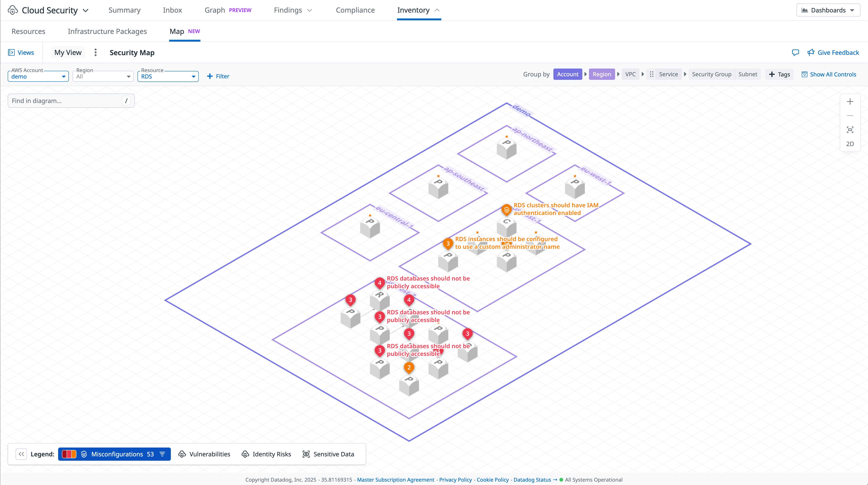Open the misconfigurations filter in the legend
This screenshot has width=868, height=485.
[162, 454]
